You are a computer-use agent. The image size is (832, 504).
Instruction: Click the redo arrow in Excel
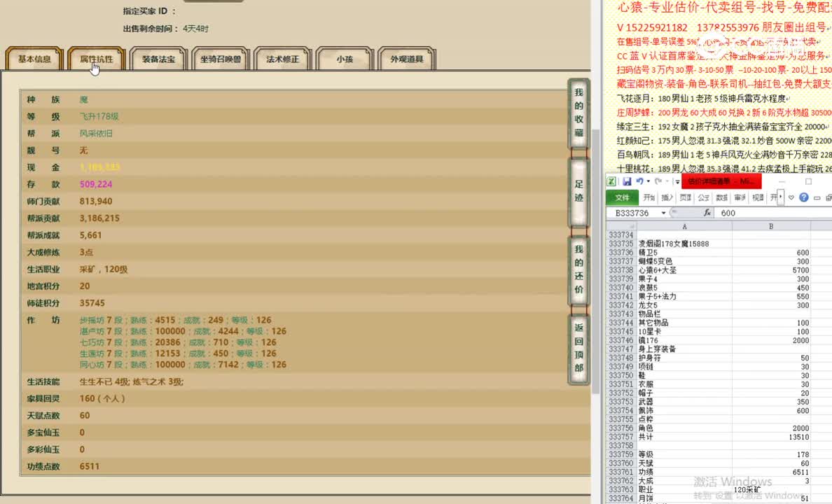(x=658, y=181)
